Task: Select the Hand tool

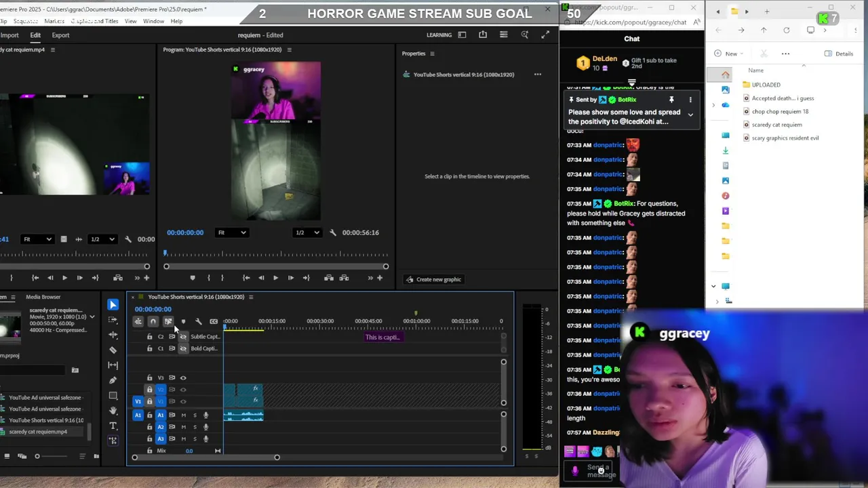Action: [113, 410]
